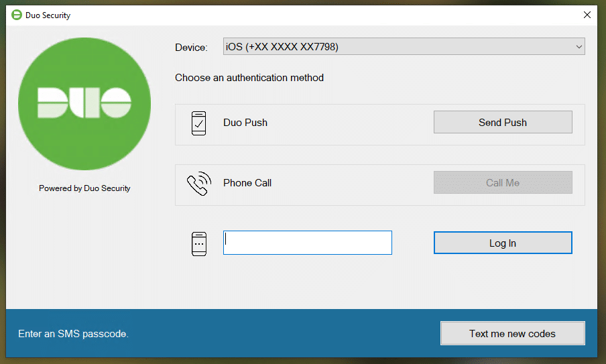Click the Log In button

point(503,243)
